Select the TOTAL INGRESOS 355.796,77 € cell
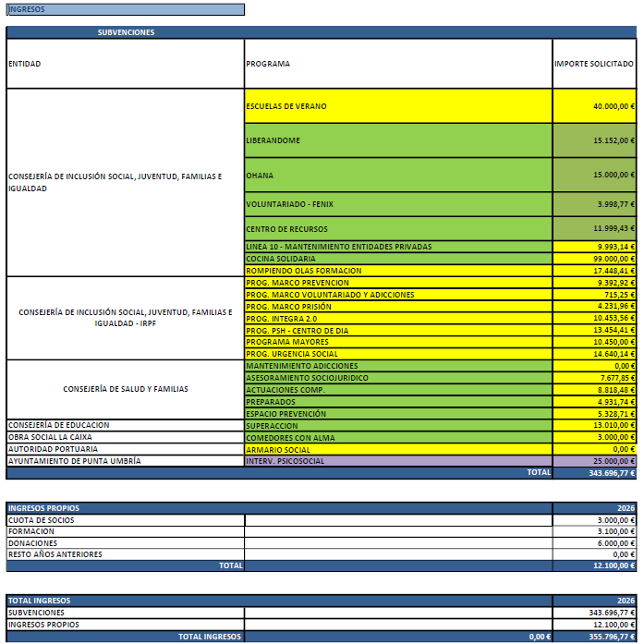 click(x=594, y=637)
